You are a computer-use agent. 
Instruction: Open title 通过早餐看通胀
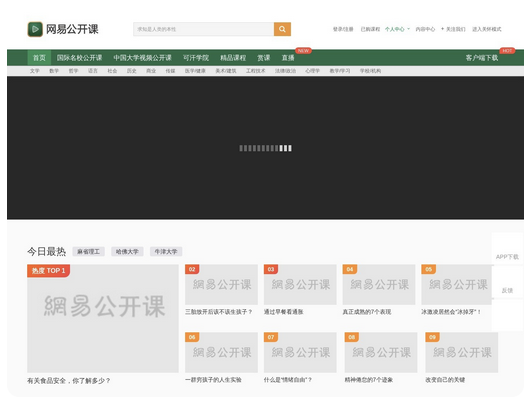point(284,312)
